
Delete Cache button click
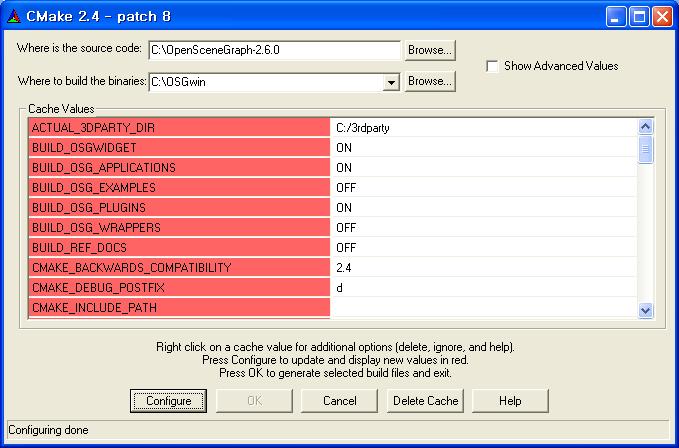pos(425,401)
